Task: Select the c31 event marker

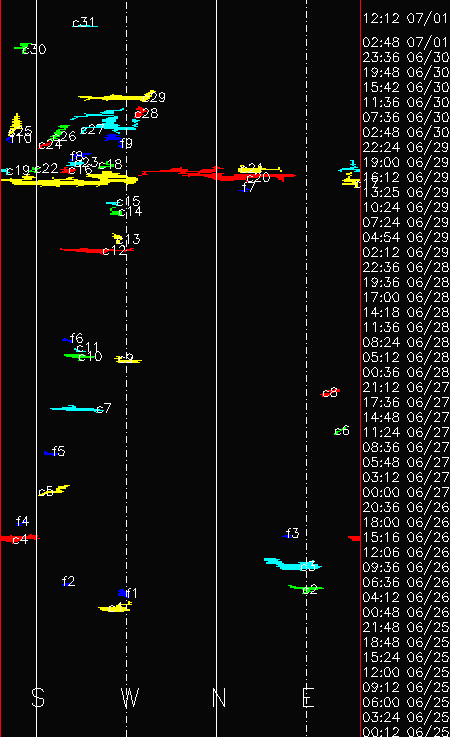Action: [85, 24]
